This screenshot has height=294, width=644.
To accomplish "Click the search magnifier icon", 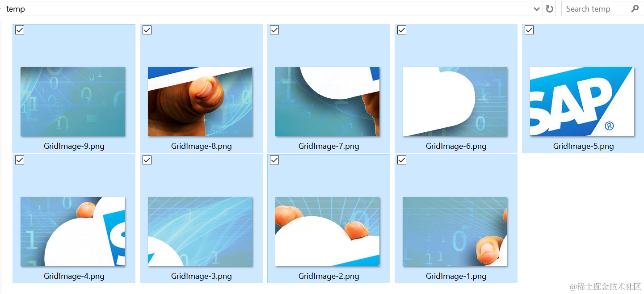I will pos(635,8).
